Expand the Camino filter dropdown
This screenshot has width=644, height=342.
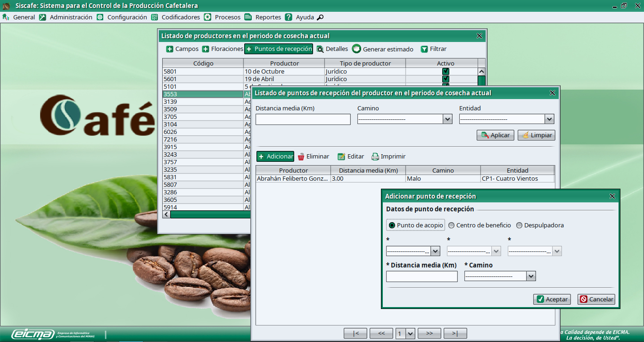[447, 119]
